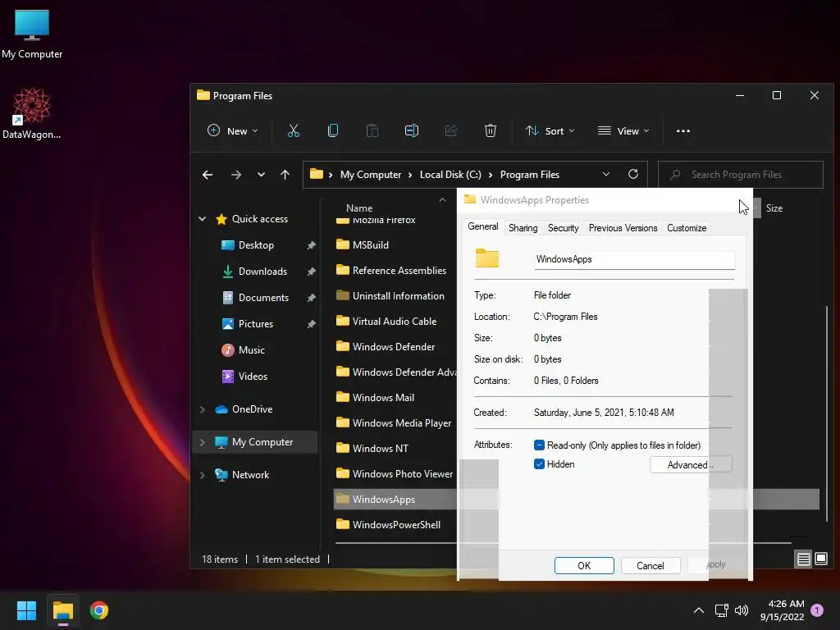Open Pictures in Quick access

tap(256, 324)
